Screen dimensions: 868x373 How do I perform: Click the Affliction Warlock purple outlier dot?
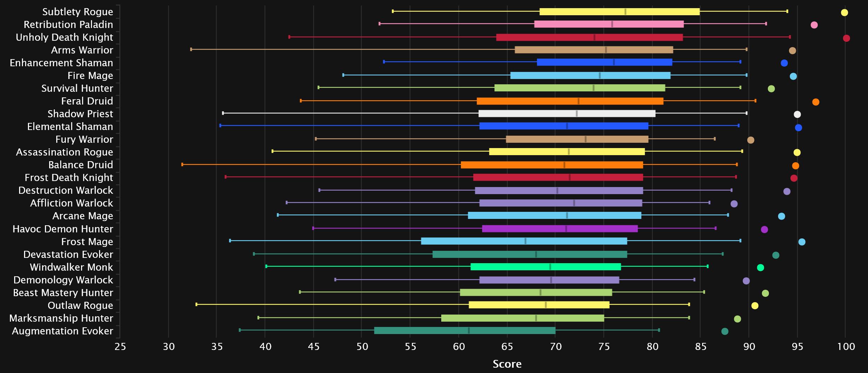(x=734, y=204)
